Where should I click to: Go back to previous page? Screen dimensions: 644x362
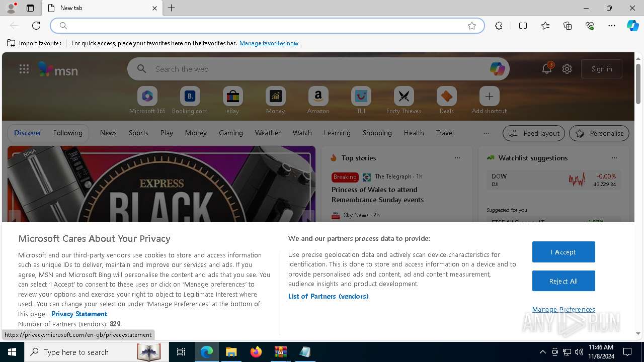pyautogui.click(x=14, y=26)
